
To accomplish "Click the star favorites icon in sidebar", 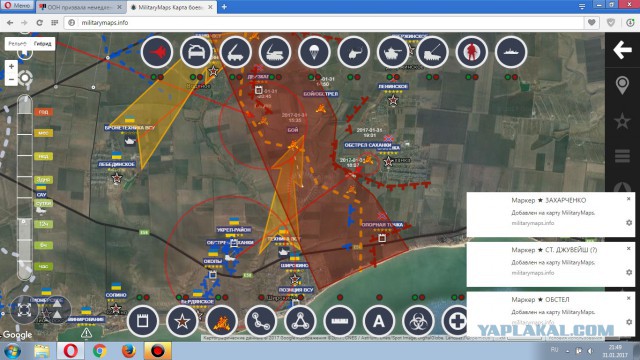I will [622, 121].
